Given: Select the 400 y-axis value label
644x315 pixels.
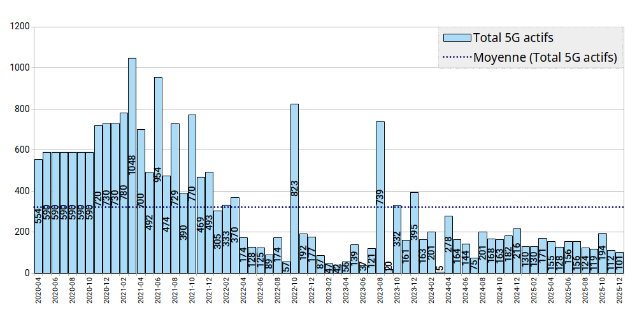Looking at the screenshot, I should 23,191.
